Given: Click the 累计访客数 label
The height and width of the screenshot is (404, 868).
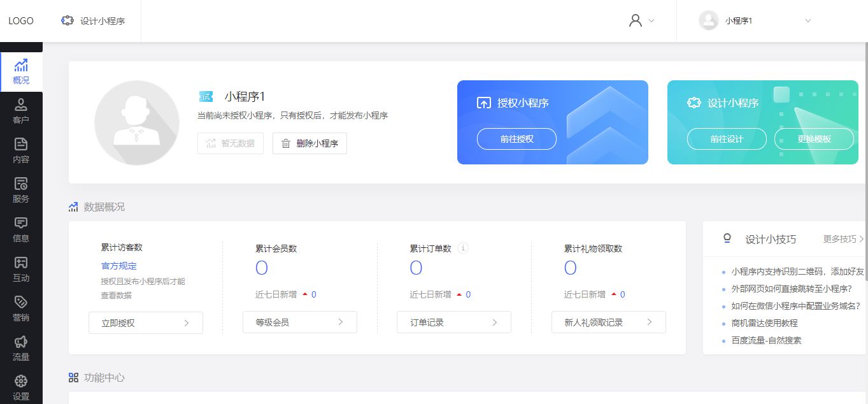Looking at the screenshot, I should click(x=122, y=247).
